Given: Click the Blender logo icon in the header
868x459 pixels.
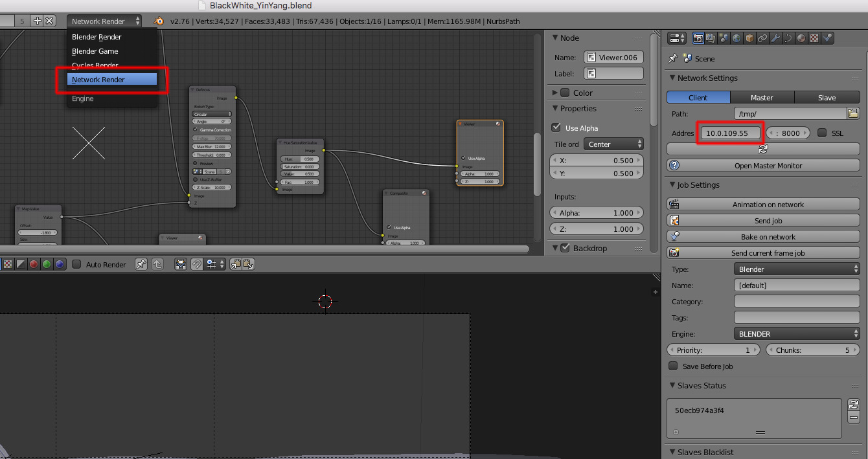Looking at the screenshot, I should pyautogui.click(x=158, y=21).
